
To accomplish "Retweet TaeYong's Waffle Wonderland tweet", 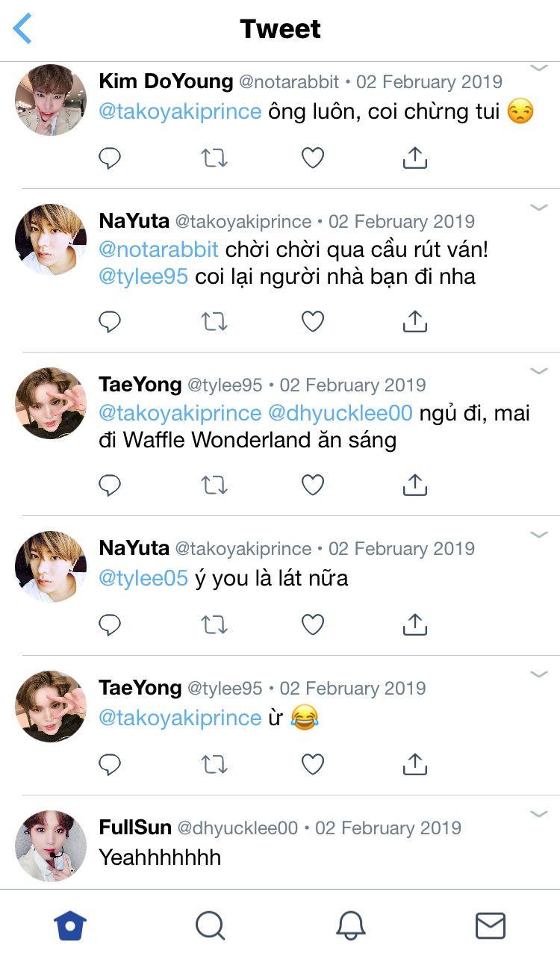I will (x=214, y=485).
